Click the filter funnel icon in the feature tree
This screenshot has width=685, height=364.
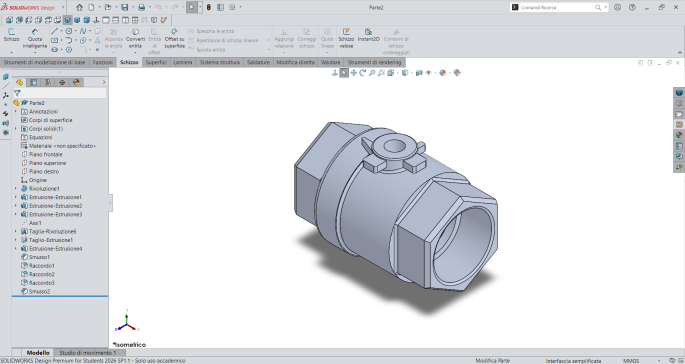click(x=17, y=93)
